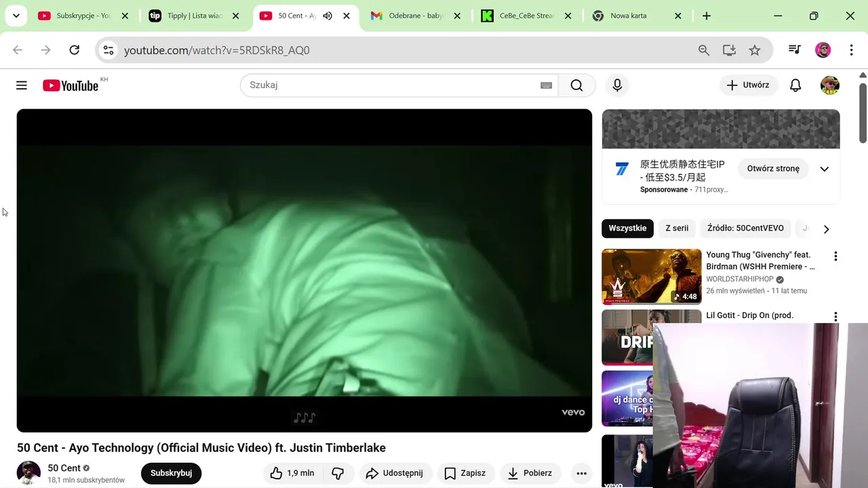Open Utwórz create menu
Viewport: 868px width, 488px height.
click(x=748, y=85)
